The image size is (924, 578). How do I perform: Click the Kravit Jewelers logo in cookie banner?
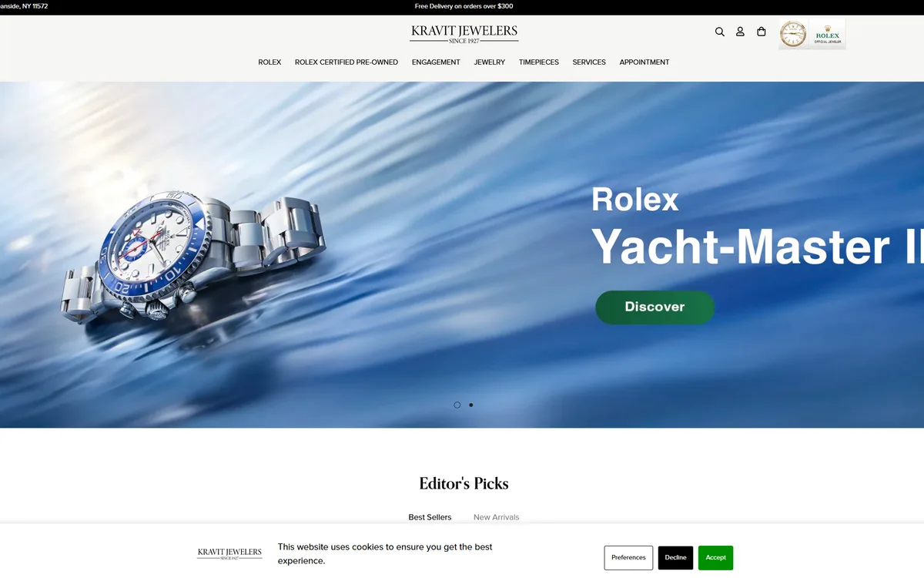coord(229,553)
